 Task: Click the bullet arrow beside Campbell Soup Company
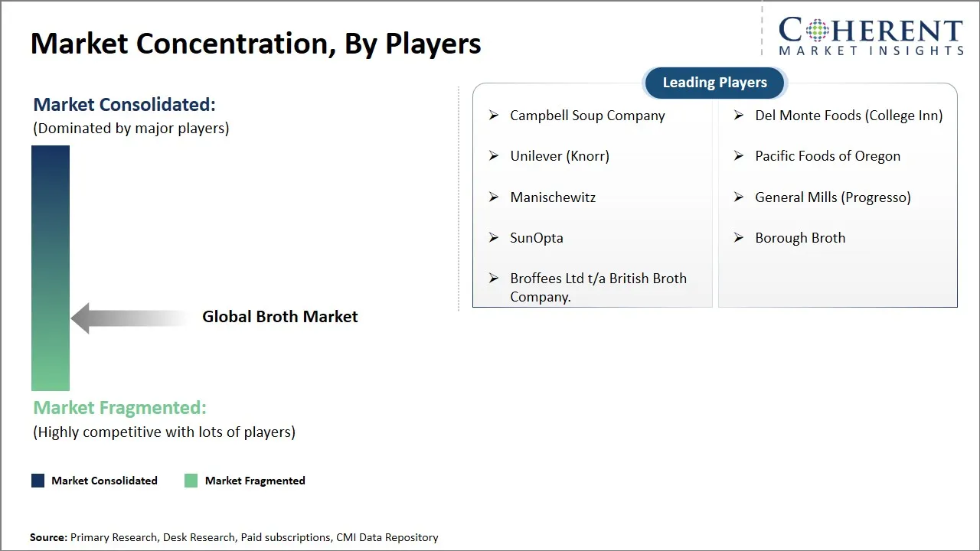tap(494, 116)
